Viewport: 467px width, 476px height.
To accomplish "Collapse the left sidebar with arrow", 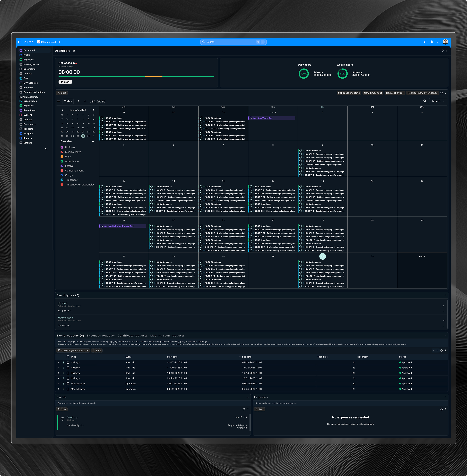I will pos(46,149).
